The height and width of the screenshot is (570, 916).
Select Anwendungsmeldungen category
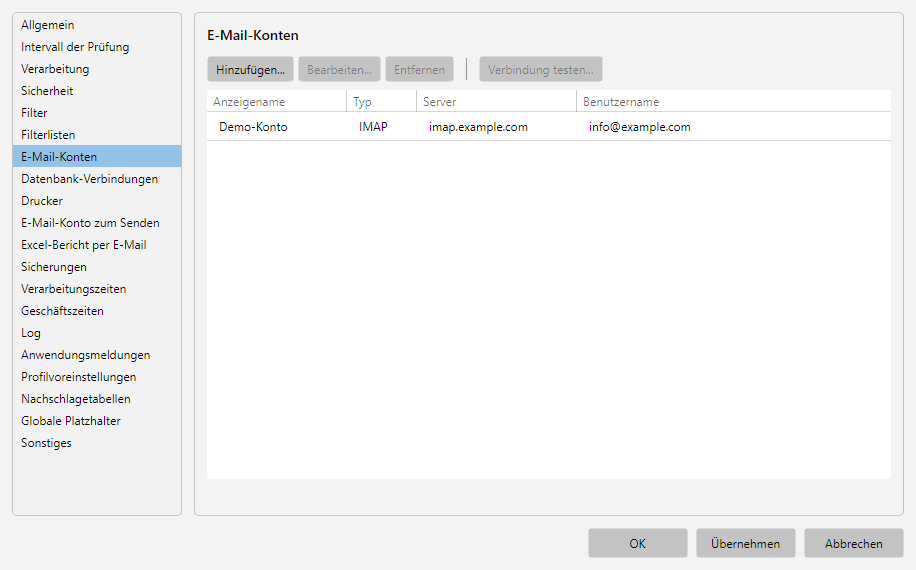[x=97, y=355]
